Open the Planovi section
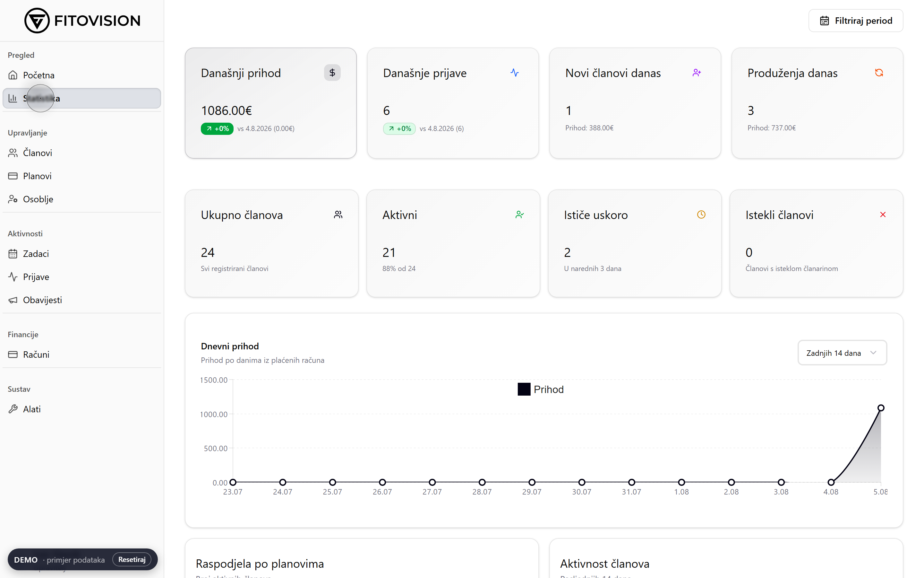 tap(82, 176)
